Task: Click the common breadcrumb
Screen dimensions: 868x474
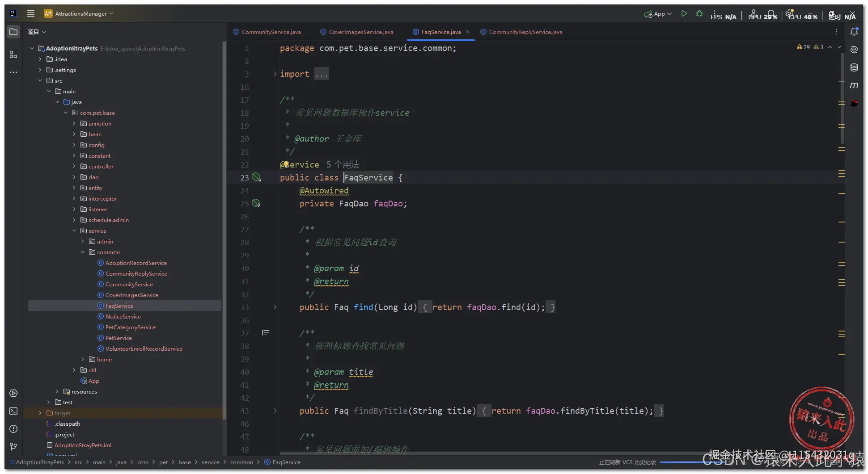Action: click(x=241, y=462)
